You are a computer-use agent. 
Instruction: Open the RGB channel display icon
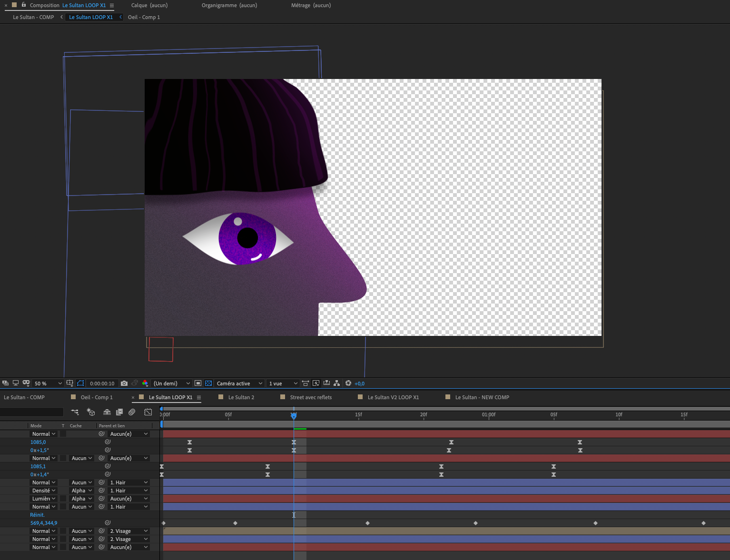145,383
